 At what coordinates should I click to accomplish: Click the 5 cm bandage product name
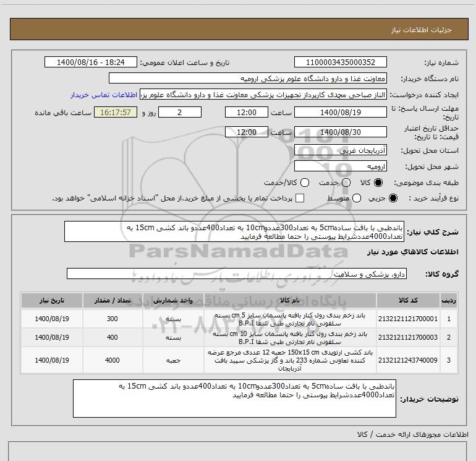pyautogui.click(x=290, y=319)
